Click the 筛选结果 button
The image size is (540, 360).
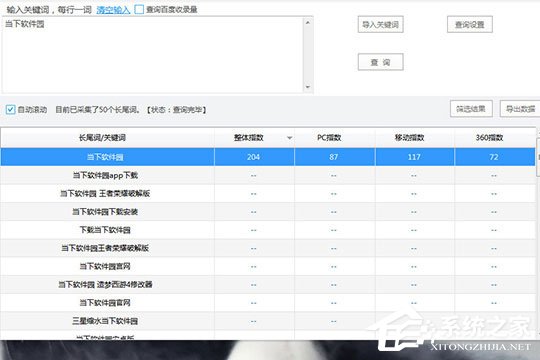pos(471,109)
